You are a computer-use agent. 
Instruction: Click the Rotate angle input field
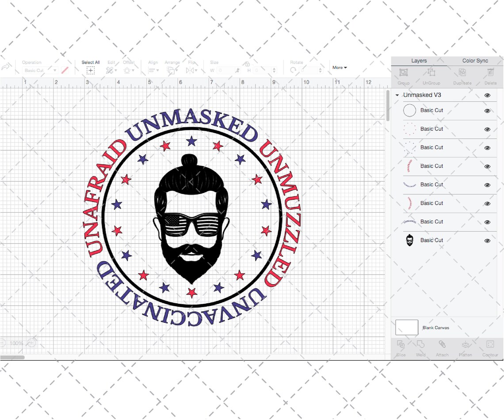click(x=309, y=70)
